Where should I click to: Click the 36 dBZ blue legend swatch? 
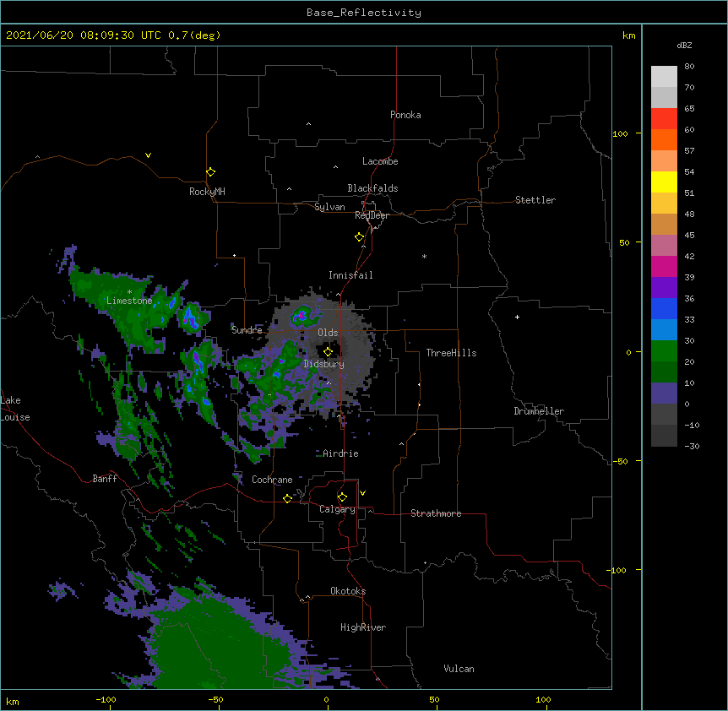click(664, 308)
